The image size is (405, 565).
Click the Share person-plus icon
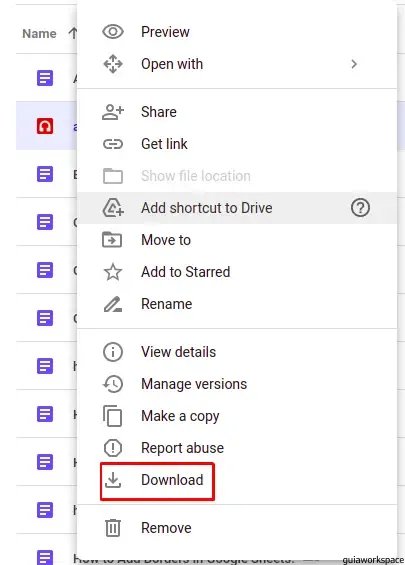click(113, 112)
